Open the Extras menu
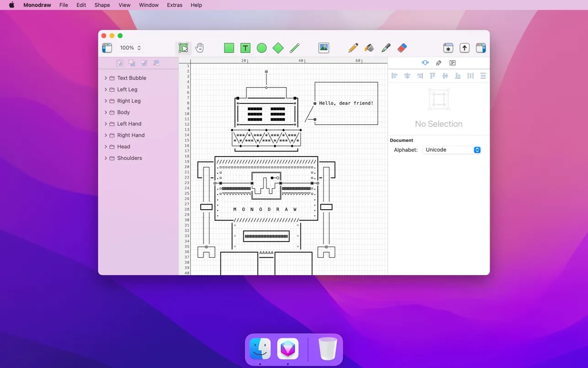Screen dimensions: 588x368 pos(174,5)
